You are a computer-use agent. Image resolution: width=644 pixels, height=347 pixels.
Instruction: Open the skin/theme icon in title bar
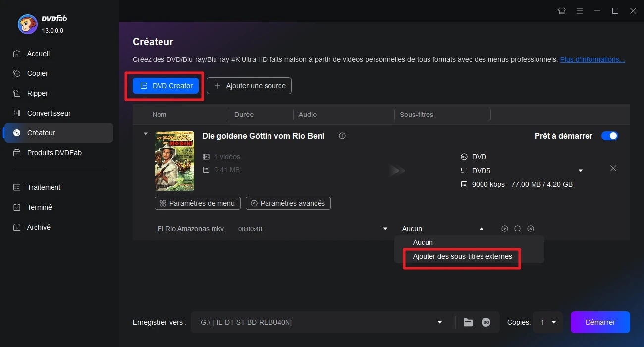tap(562, 11)
